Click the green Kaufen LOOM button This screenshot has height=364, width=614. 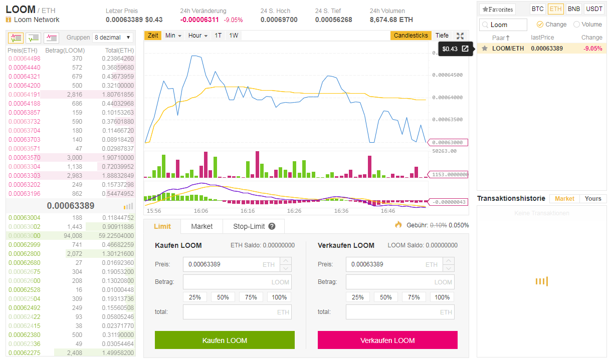[x=225, y=340]
